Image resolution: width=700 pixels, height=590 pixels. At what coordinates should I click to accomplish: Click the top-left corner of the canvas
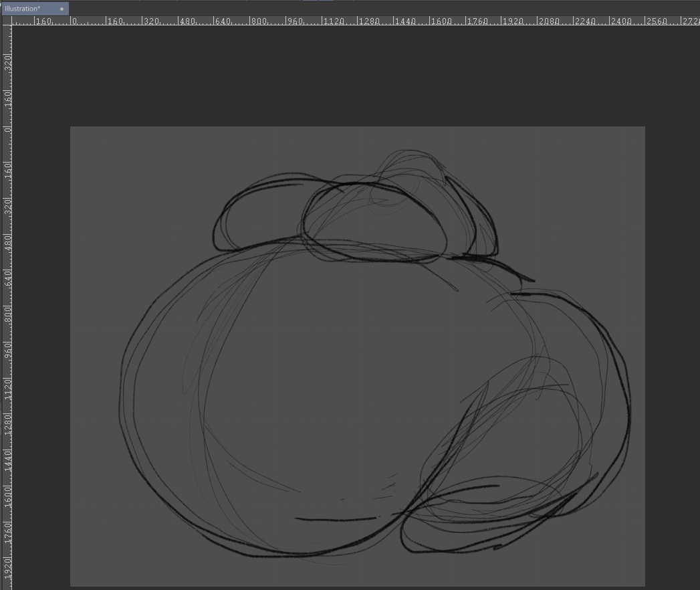click(x=72, y=128)
